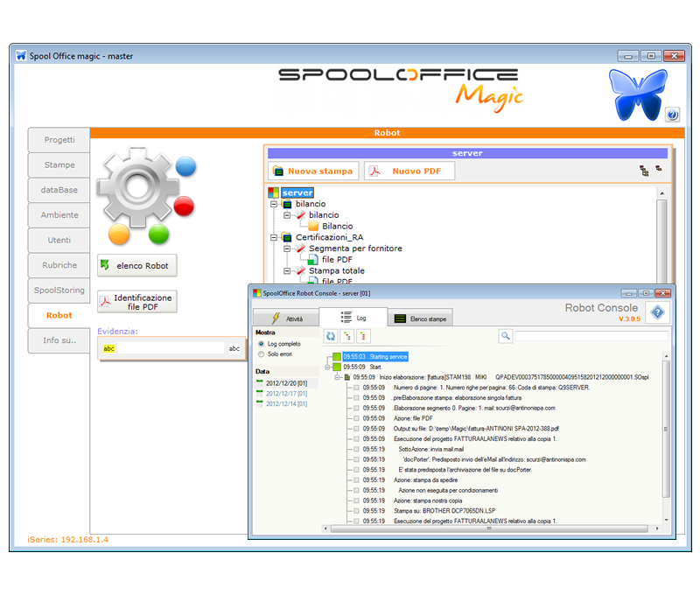Click the plain abc button in Evidenzia
This screenshot has width=700, height=595.
point(234,348)
